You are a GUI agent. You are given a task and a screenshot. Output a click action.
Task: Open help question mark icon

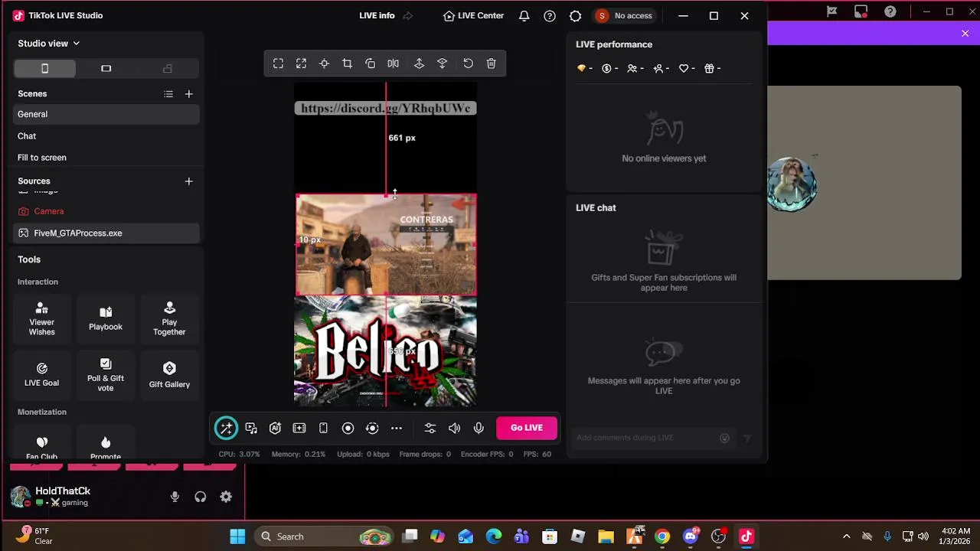(550, 15)
